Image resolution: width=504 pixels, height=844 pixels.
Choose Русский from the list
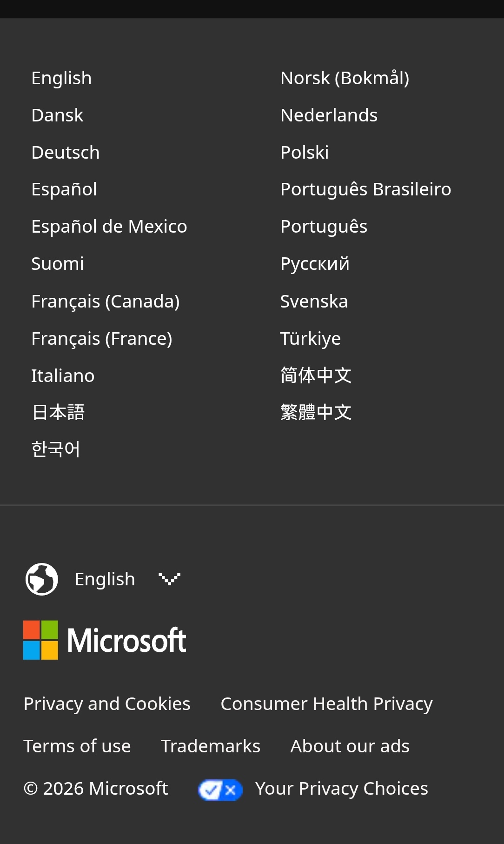315,264
